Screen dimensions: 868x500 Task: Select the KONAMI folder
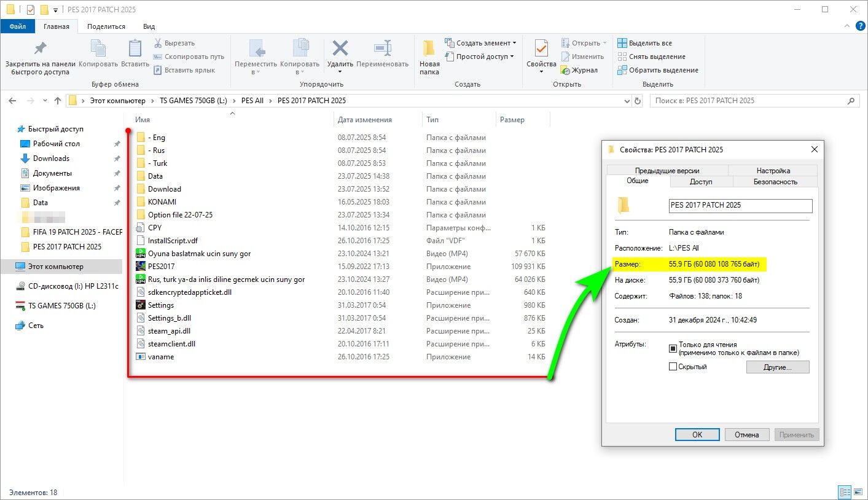162,202
